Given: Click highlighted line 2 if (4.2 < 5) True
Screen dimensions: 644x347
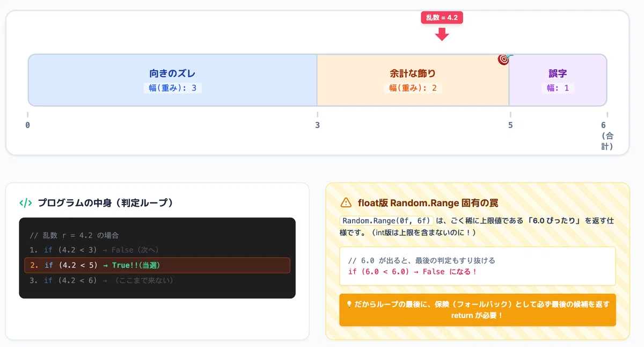Looking at the screenshot, I should [157, 265].
